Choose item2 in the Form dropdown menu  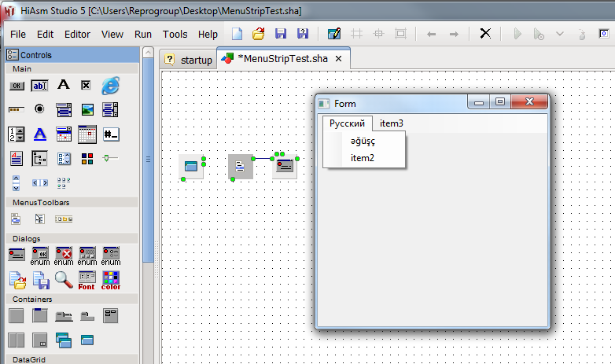(363, 158)
